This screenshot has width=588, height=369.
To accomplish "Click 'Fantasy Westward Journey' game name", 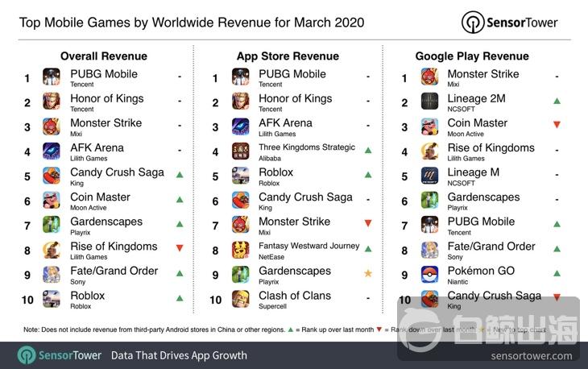I will coord(309,246).
